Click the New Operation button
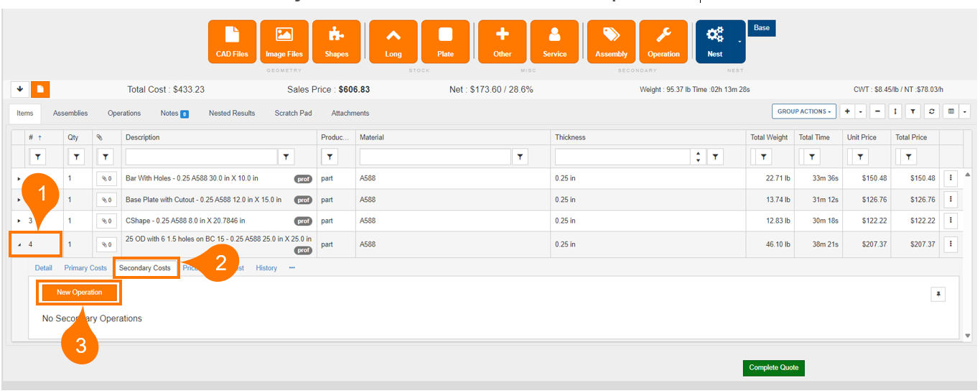 (79, 293)
